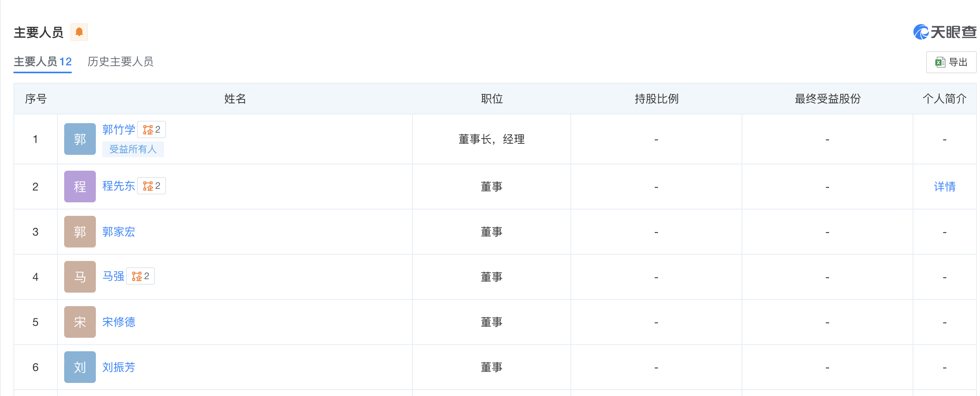This screenshot has width=980, height=396.
Task: Open 郭家宏's profile link
Action: tap(118, 232)
